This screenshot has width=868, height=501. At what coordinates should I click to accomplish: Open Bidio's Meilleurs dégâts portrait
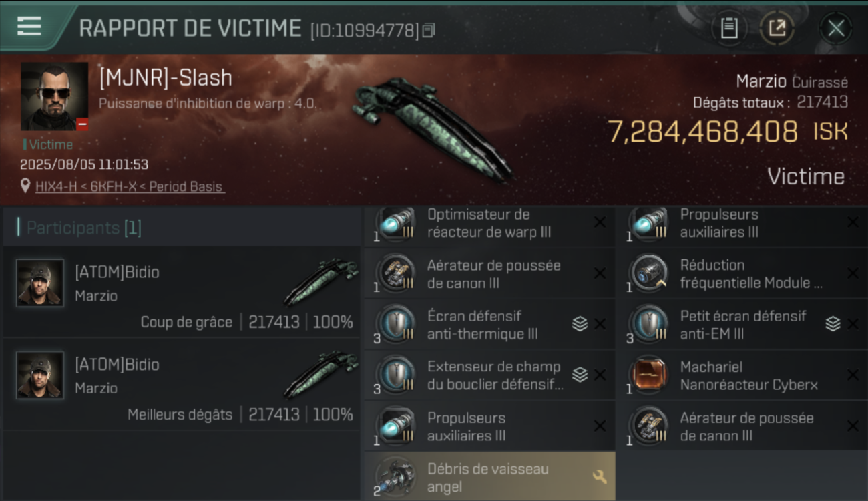point(40,375)
